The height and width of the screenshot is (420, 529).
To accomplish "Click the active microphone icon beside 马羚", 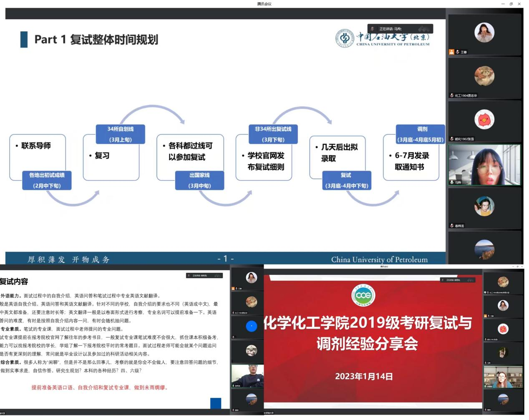I will (452, 182).
